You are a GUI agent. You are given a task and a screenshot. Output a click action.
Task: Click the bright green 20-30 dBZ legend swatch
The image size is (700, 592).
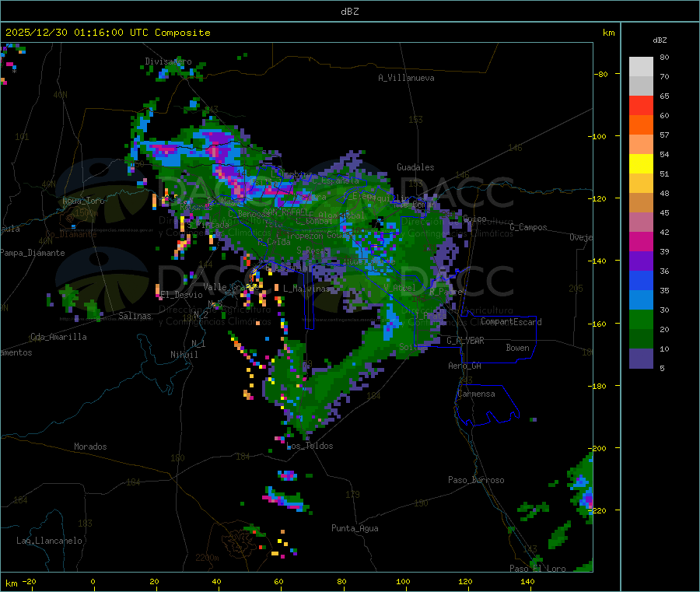pos(641,320)
